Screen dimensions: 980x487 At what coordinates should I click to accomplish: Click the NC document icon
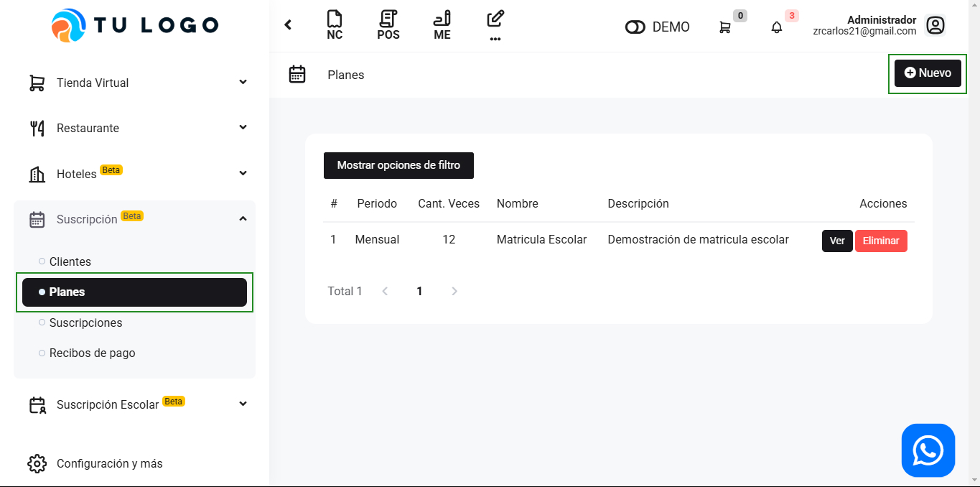click(334, 19)
